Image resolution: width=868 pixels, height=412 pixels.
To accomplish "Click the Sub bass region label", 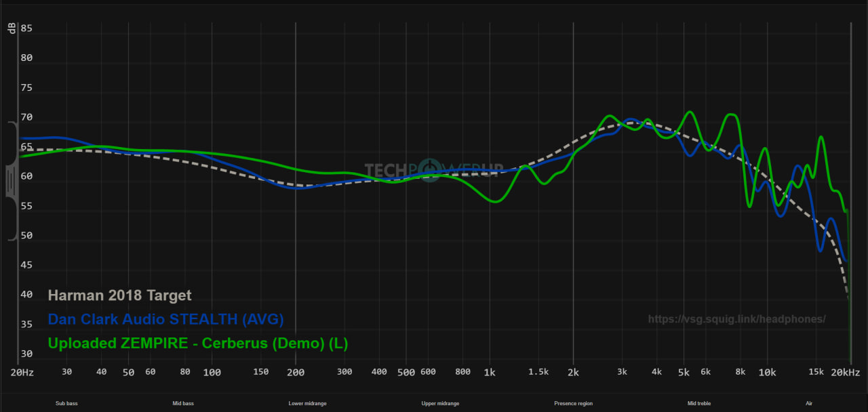I will pyautogui.click(x=66, y=403).
